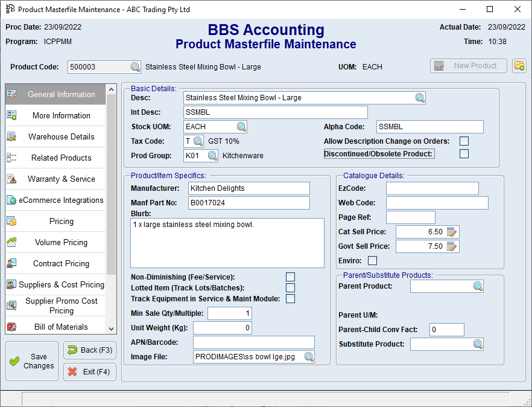This screenshot has width=532, height=407.
Task: Click the Product Code lookup magnifier icon
Action: pyautogui.click(x=135, y=67)
